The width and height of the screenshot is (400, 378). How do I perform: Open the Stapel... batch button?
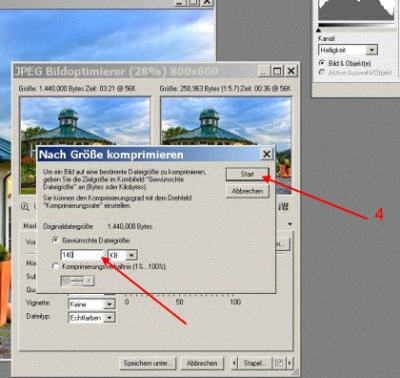point(255,363)
